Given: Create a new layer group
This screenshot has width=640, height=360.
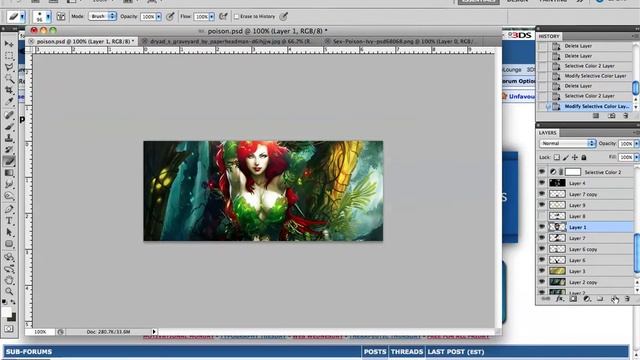Looking at the screenshot, I should coord(600,299).
